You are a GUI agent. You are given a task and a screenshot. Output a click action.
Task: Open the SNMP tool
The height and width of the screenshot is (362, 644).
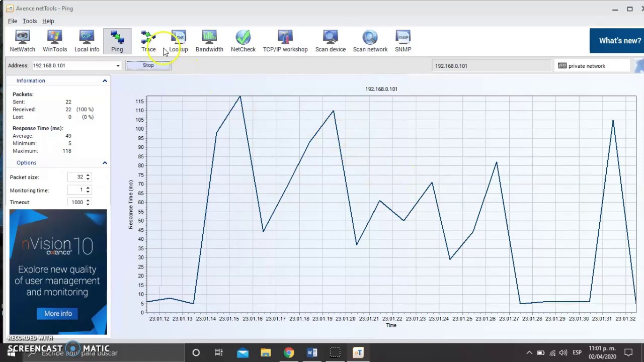pos(403,41)
